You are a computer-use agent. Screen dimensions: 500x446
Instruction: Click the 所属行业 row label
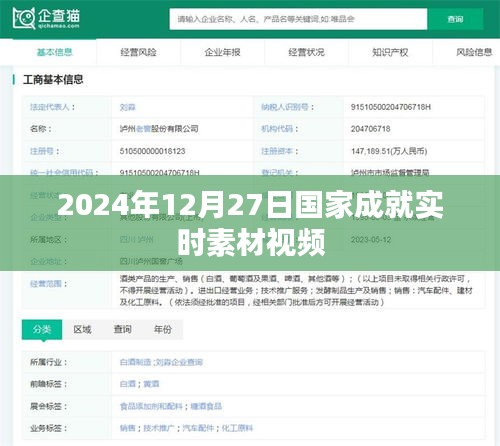[49, 362]
